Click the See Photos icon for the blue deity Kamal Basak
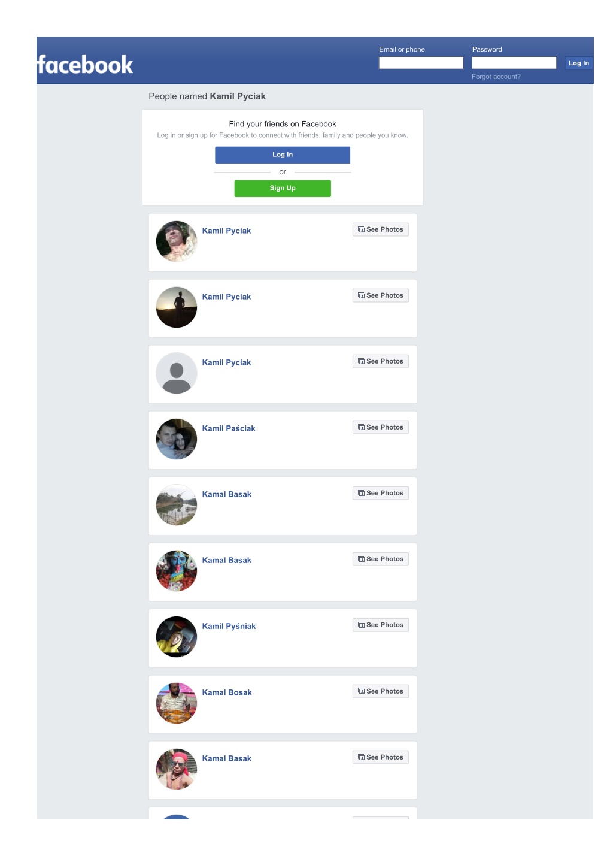This screenshot has height=868, width=613. pyautogui.click(x=361, y=559)
